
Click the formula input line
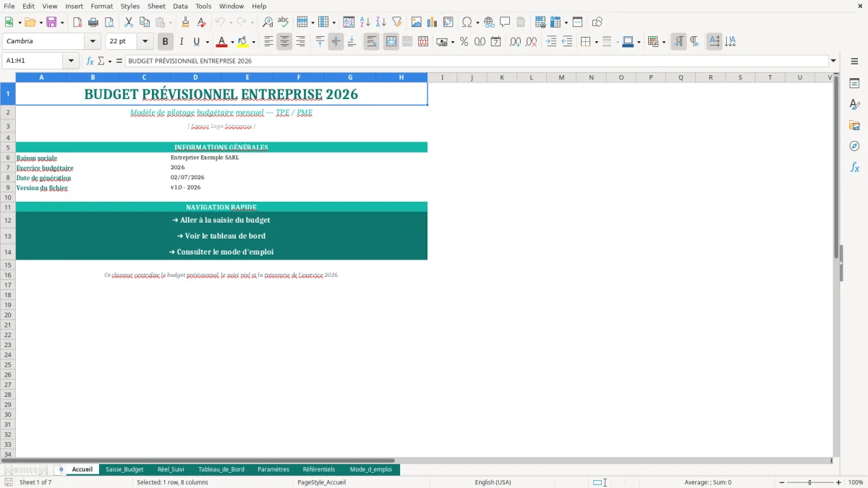coord(477,61)
